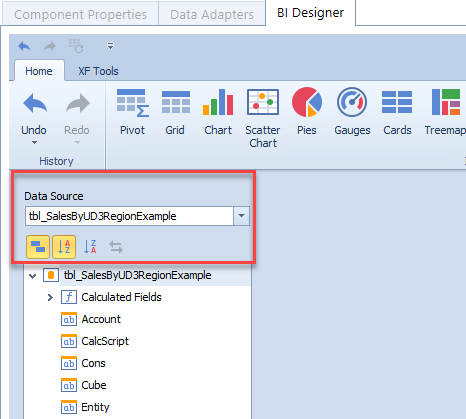Expand the Calculated Fields node
Viewport: 466px width, 419px height.
(x=50, y=297)
